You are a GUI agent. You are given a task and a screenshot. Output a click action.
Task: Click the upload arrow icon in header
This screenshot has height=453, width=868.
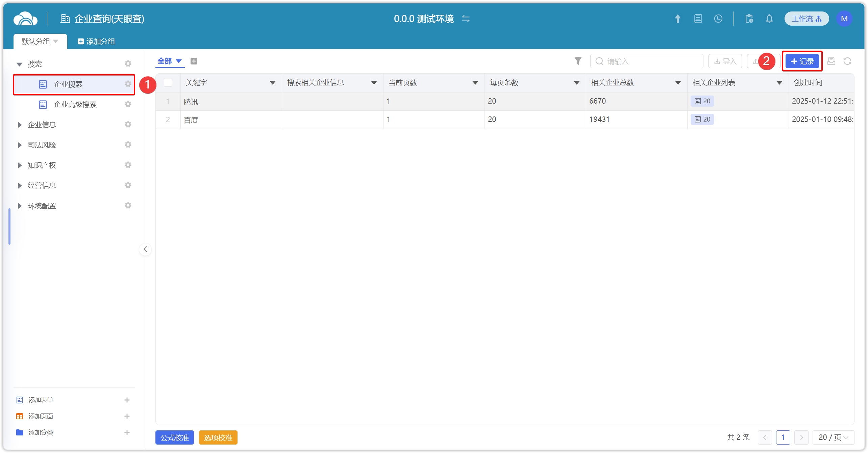click(677, 19)
